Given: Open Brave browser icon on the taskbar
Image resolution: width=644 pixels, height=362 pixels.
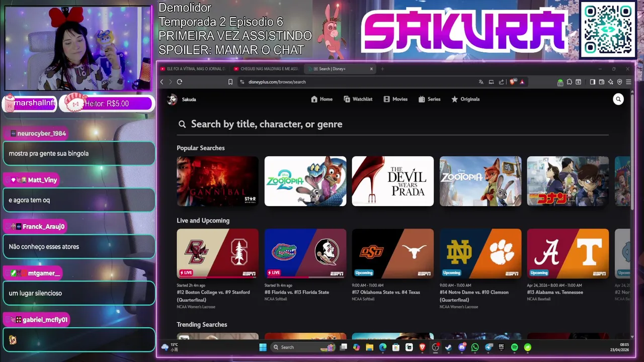Looking at the screenshot, I should click(422, 347).
